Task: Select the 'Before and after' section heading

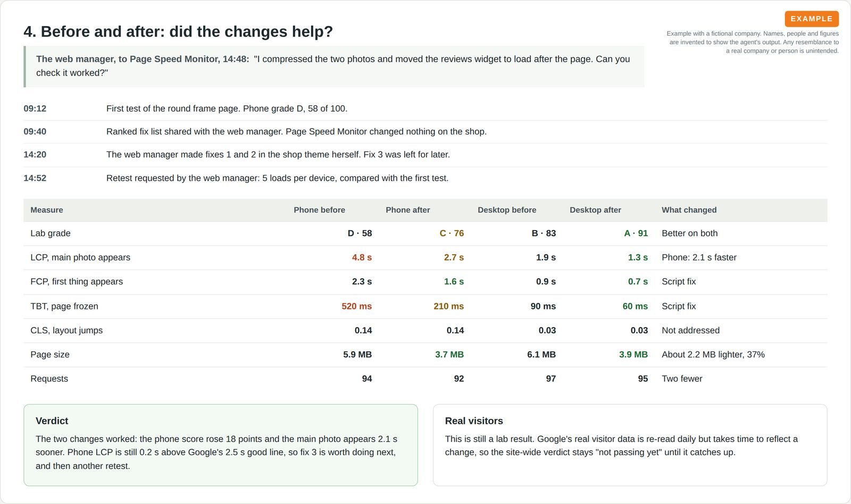Action: pyautogui.click(x=178, y=31)
